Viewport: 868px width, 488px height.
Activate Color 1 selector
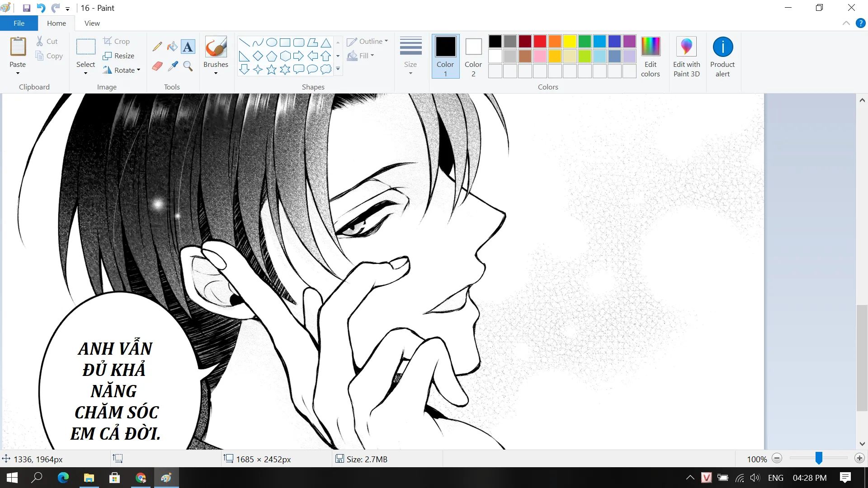(x=445, y=56)
